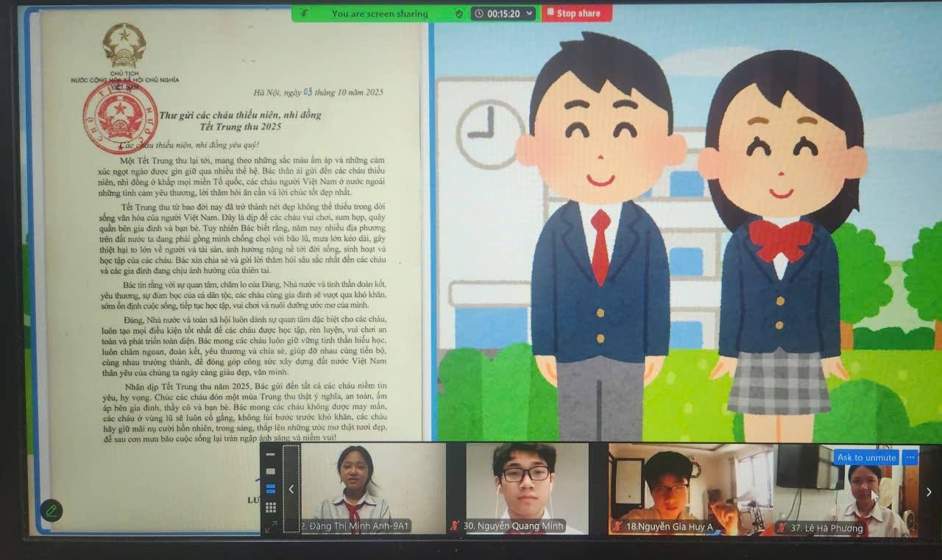Select Nguyễn Quang Minh's video thumbnail
Screen dimensions: 942x560
click(x=526, y=486)
